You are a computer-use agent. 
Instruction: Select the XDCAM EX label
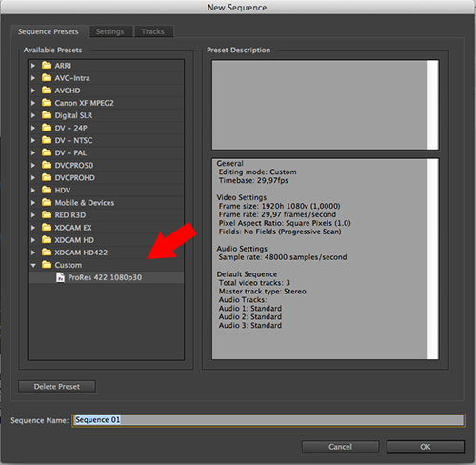click(73, 228)
